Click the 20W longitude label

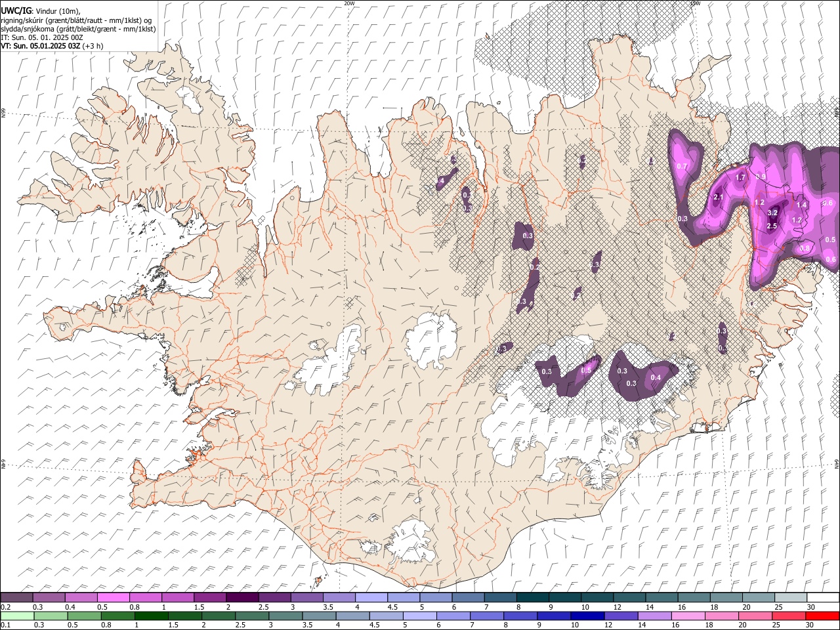349,3
